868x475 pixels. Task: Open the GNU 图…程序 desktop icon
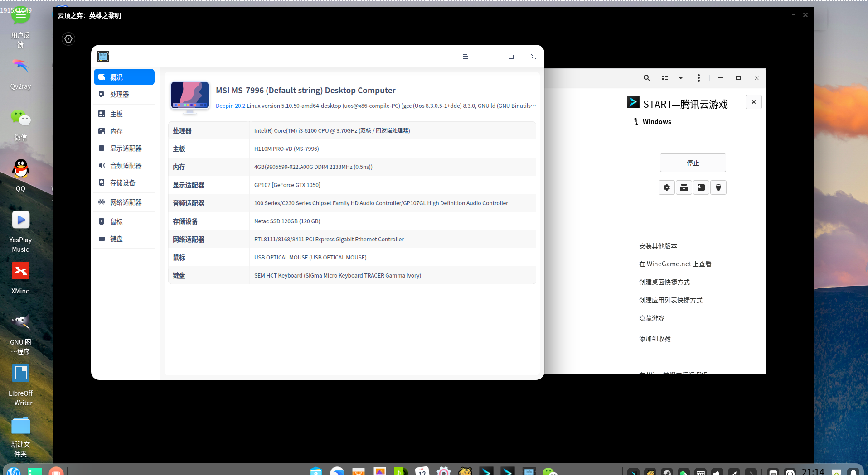(x=20, y=334)
